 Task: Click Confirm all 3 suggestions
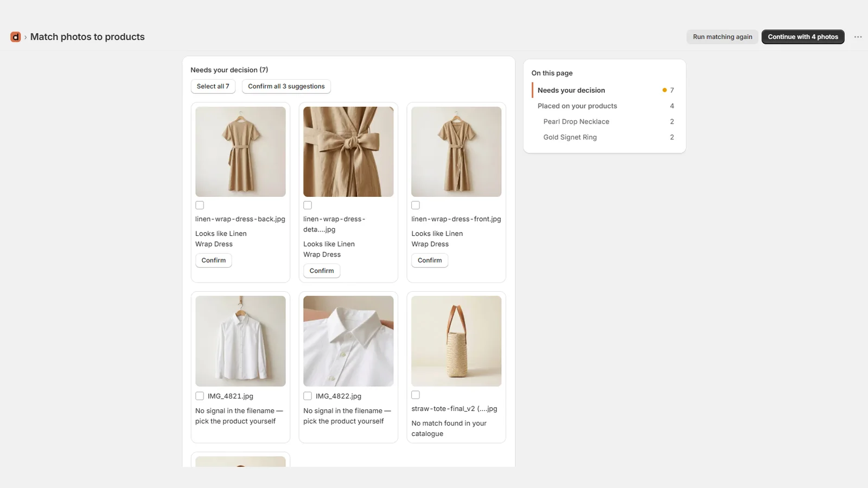tap(286, 86)
